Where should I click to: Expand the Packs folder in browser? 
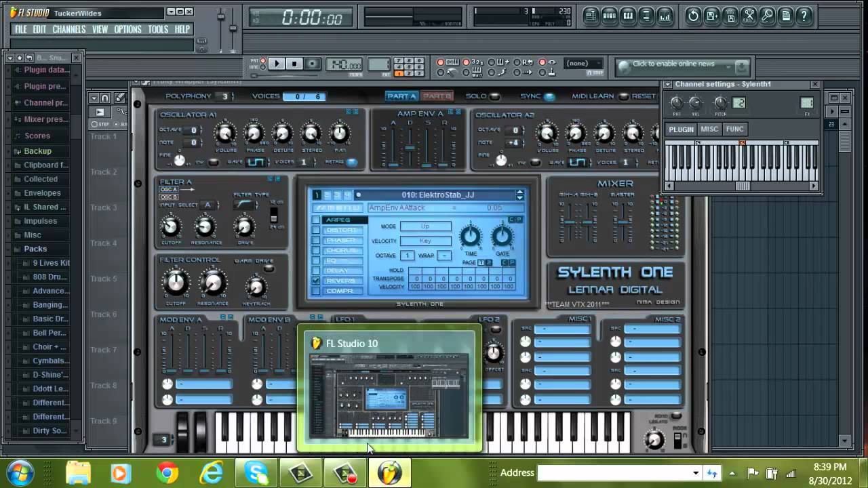tap(35, 249)
